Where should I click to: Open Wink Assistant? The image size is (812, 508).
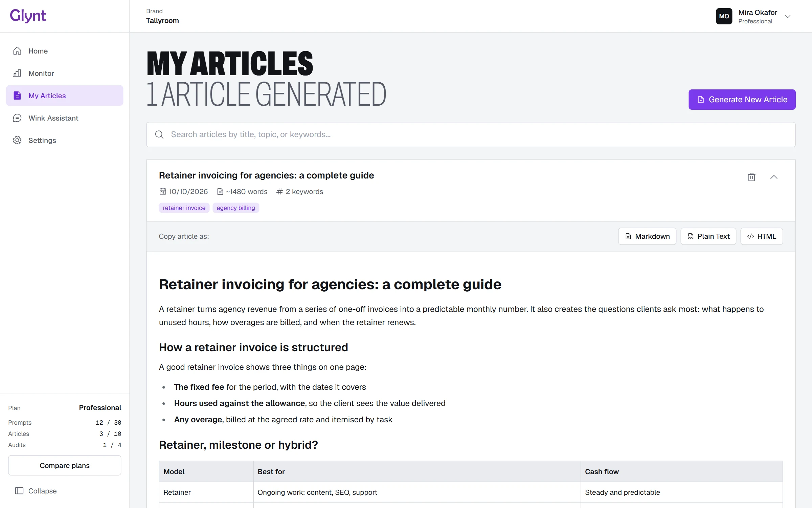(65, 118)
